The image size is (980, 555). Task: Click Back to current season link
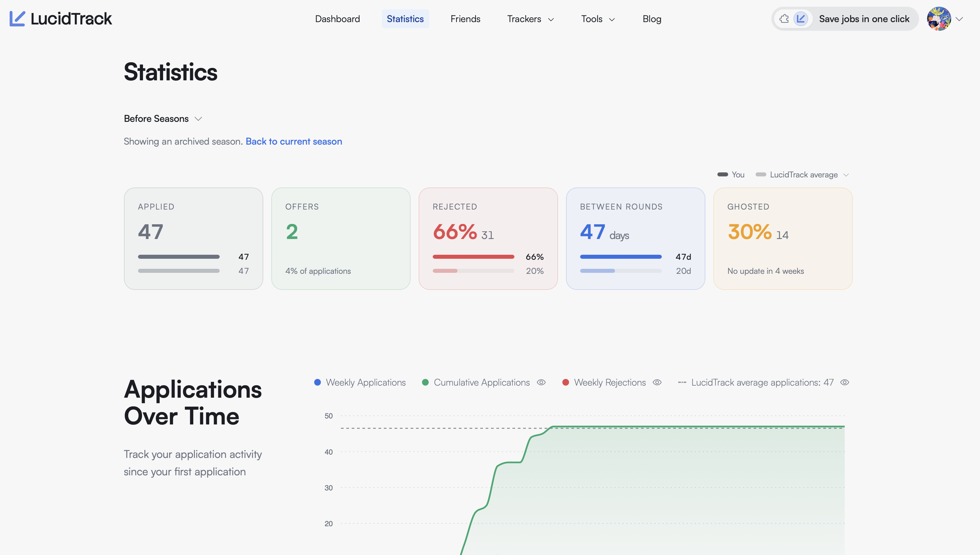tap(294, 141)
